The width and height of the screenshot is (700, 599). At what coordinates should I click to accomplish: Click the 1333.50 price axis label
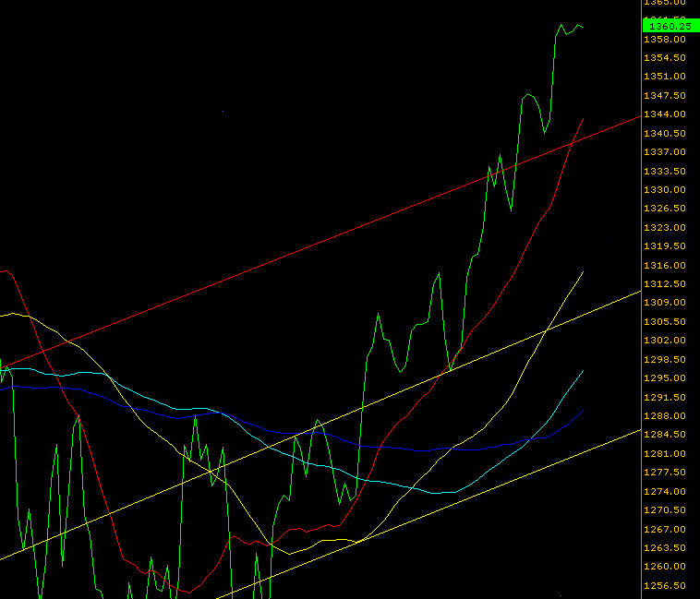click(665, 172)
